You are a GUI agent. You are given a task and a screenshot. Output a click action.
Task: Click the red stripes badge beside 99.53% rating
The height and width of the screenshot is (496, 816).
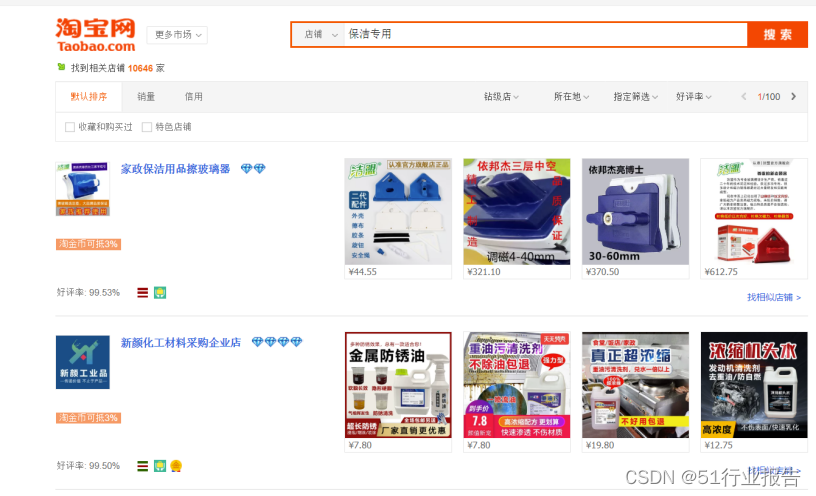point(143,292)
